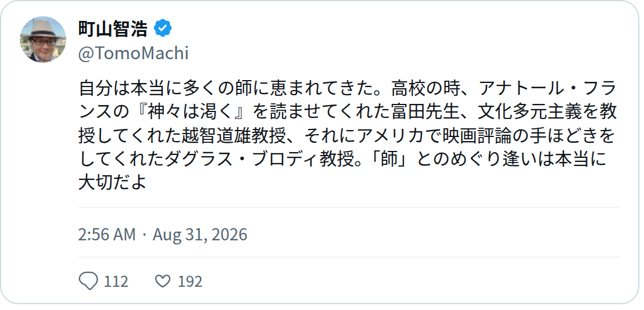The image size is (644, 310).
Task: Open the @TomoMachi handle link
Action: 133,53
